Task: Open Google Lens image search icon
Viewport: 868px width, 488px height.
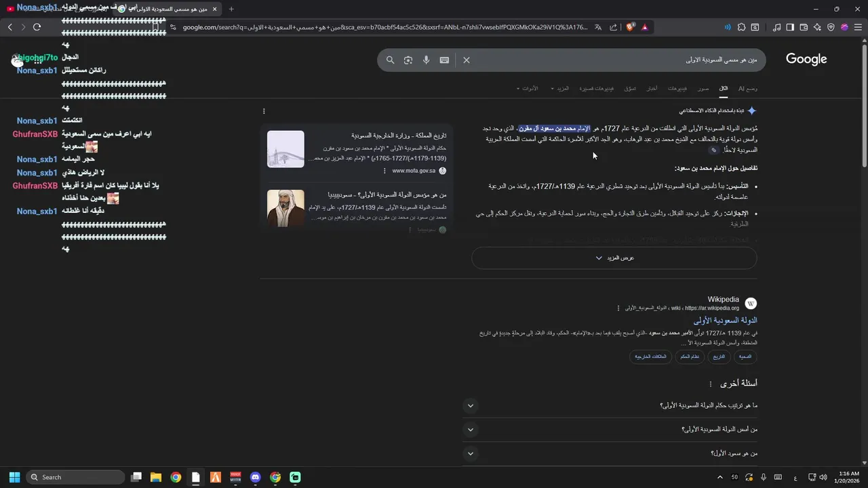Action: tap(408, 60)
